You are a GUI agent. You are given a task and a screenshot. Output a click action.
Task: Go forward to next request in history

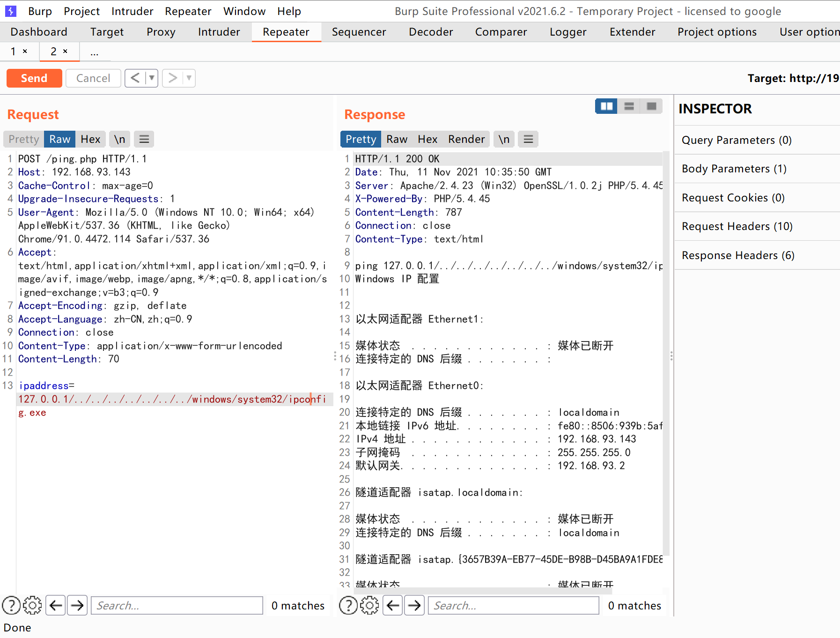(173, 78)
